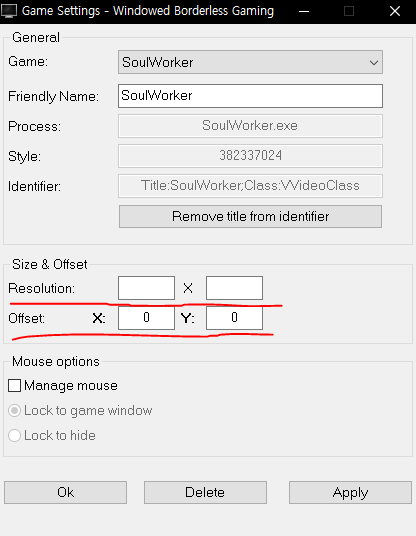Click the application icon in title bar
The height and width of the screenshot is (536, 416).
point(9,11)
